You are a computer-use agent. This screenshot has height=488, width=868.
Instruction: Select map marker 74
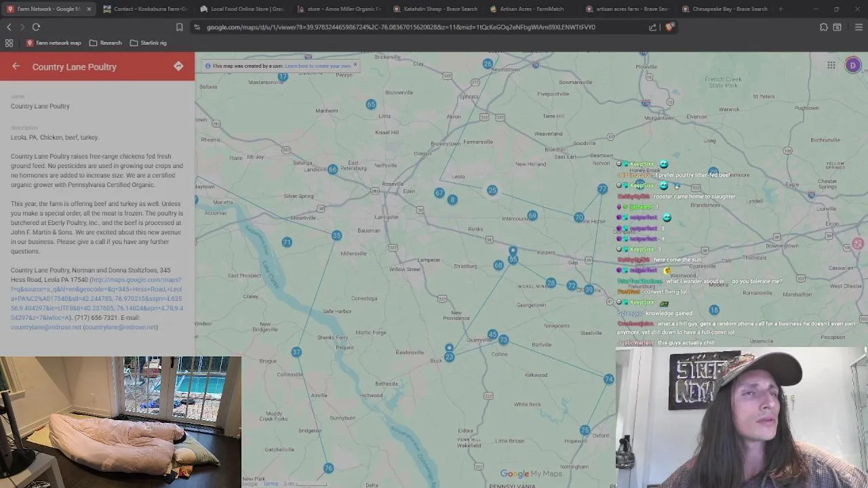click(x=609, y=380)
